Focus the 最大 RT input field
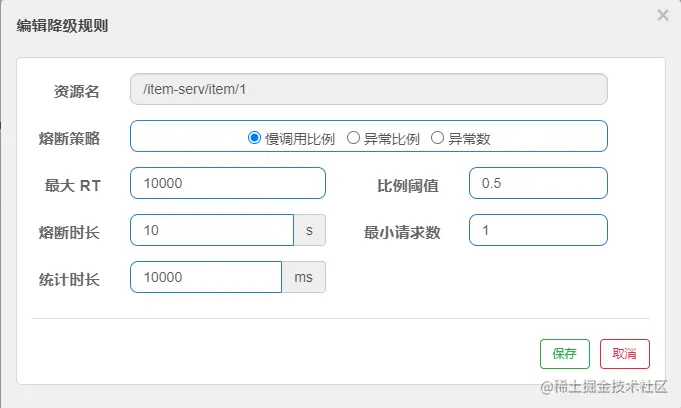 (x=228, y=183)
